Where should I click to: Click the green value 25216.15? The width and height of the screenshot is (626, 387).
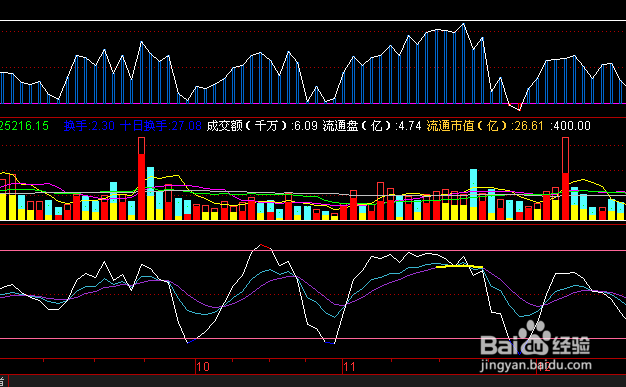click(24, 126)
